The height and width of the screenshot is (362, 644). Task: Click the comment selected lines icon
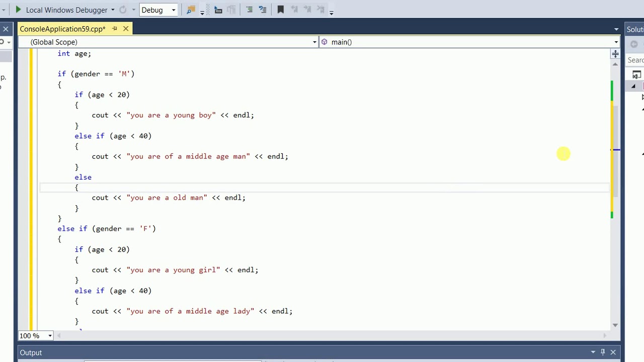249,10
